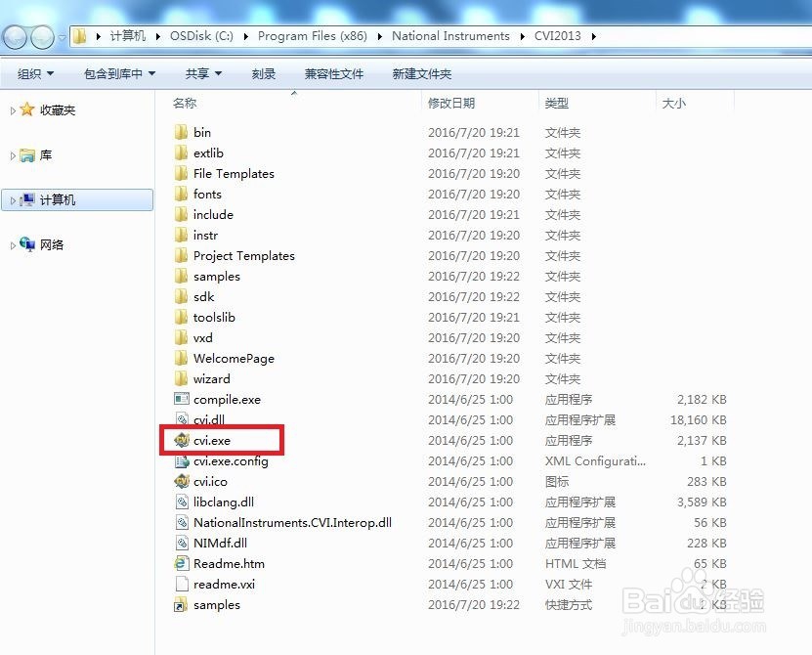Select the cvi.dll file name
This screenshot has width=812, height=655.
tap(209, 419)
